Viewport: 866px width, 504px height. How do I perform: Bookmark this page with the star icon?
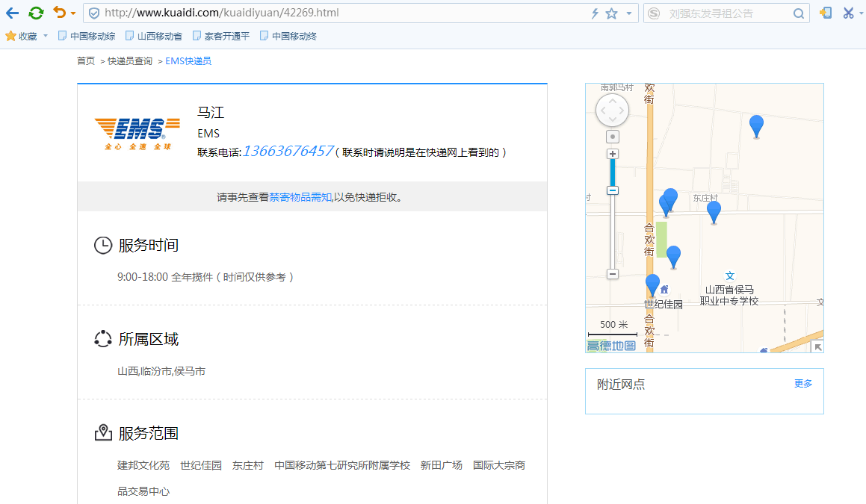[x=611, y=13]
